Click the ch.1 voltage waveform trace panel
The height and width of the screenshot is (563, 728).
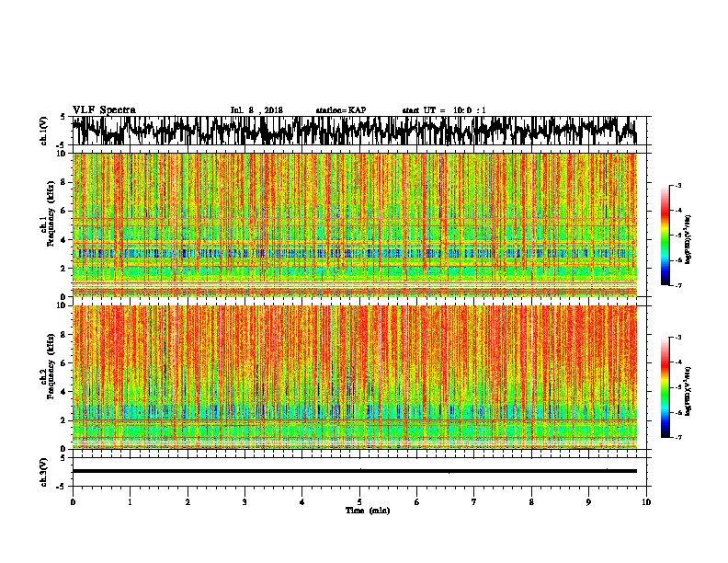point(359,131)
